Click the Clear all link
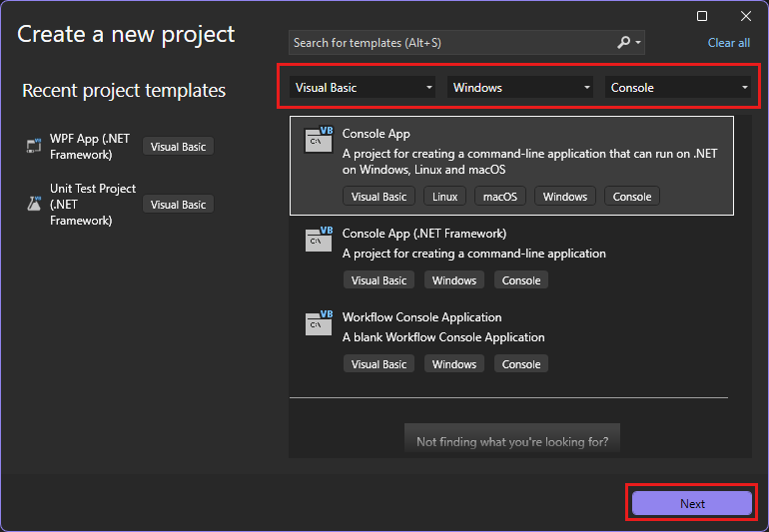 728,43
